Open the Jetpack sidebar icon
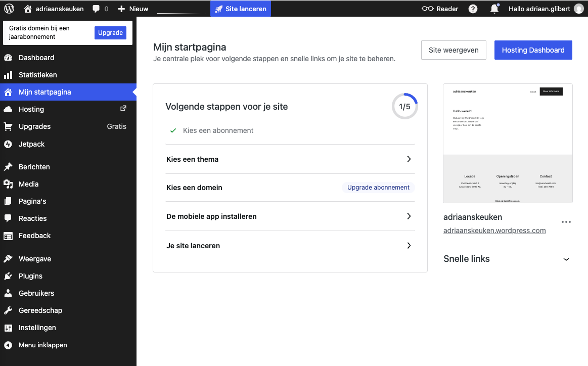Viewport: 588px width, 366px height. pyautogui.click(x=8, y=144)
